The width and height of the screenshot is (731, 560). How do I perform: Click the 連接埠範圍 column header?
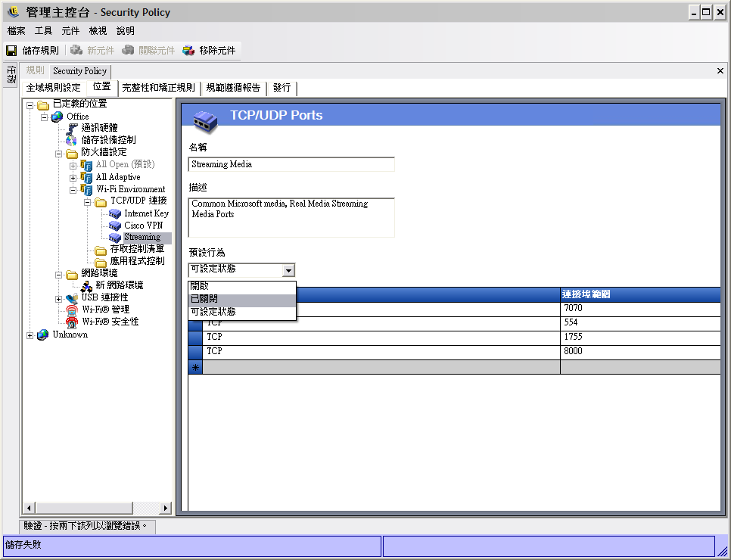pos(640,294)
